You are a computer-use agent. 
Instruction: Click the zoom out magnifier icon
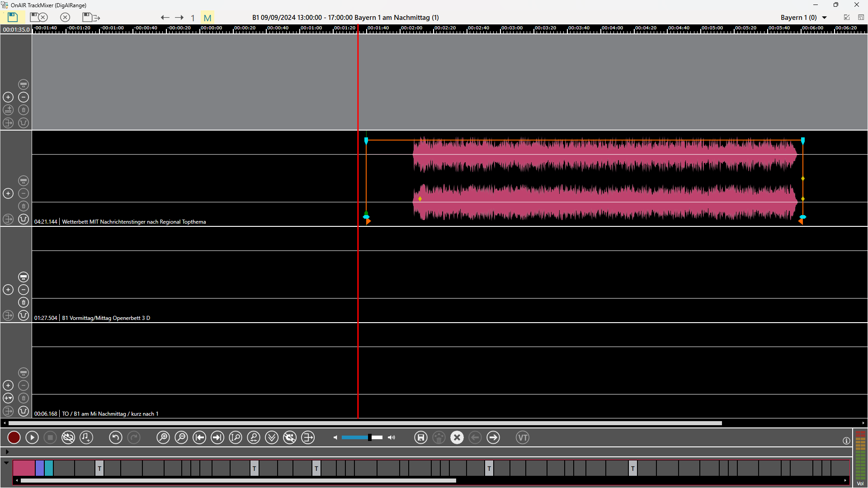[181, 437]
